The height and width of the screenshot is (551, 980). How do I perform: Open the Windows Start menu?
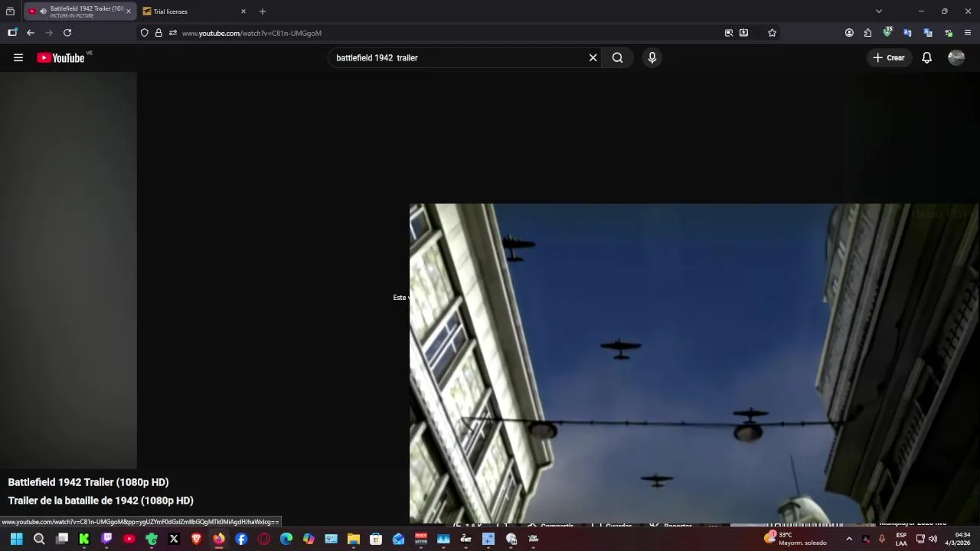point(16,539)
